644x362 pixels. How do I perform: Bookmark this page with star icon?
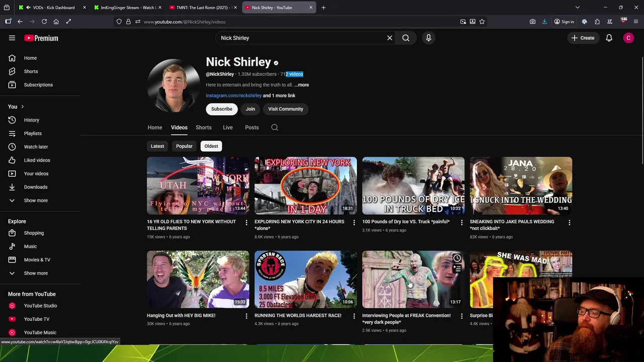coord(482,22)
